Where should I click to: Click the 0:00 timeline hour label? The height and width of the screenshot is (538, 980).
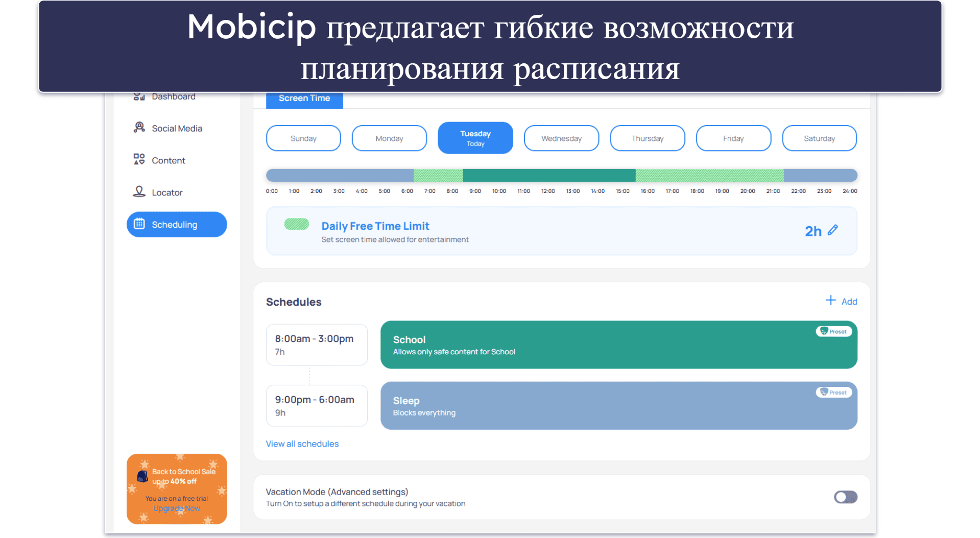[272, 191]
